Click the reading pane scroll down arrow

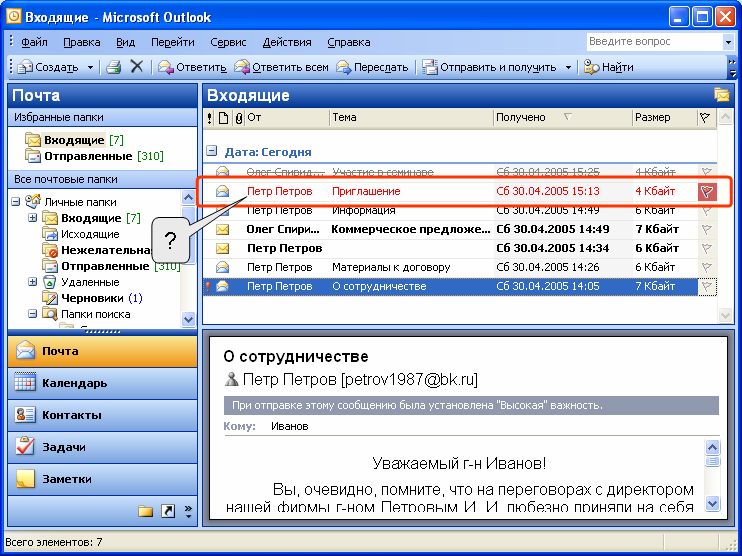(712, 503)
